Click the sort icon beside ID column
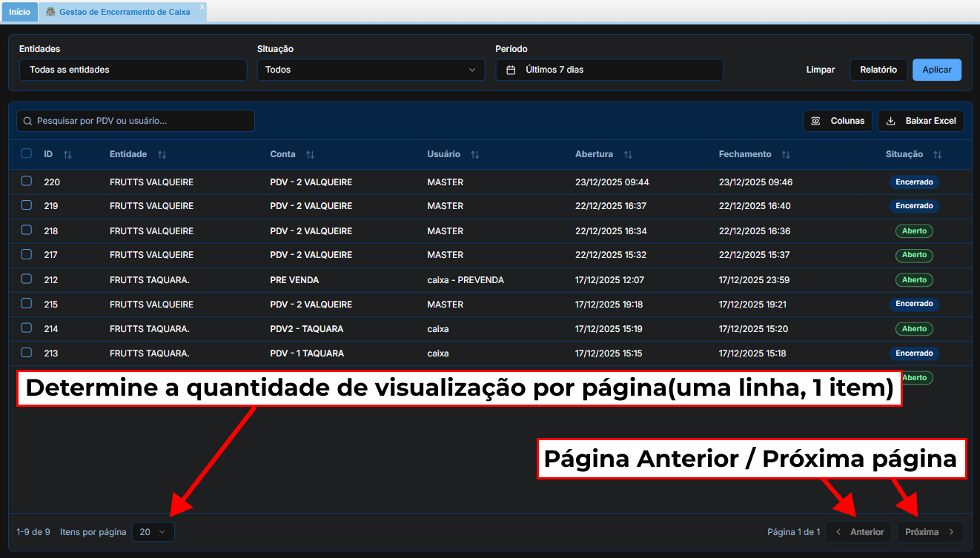 [x=67, y=155]
